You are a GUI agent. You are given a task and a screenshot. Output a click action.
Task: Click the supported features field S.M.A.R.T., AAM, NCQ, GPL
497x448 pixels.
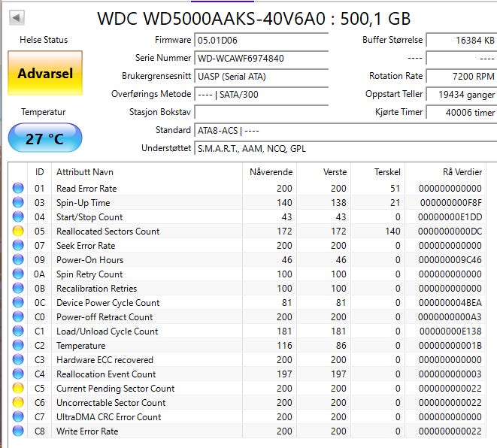[x=345, y=149]
